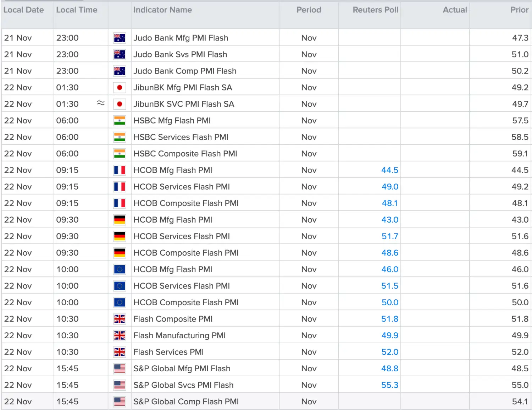This screenshot has width=532, height=410.
Task: Click the approximate-time symbol next to 01:30
Action: [x=101, y=103]
